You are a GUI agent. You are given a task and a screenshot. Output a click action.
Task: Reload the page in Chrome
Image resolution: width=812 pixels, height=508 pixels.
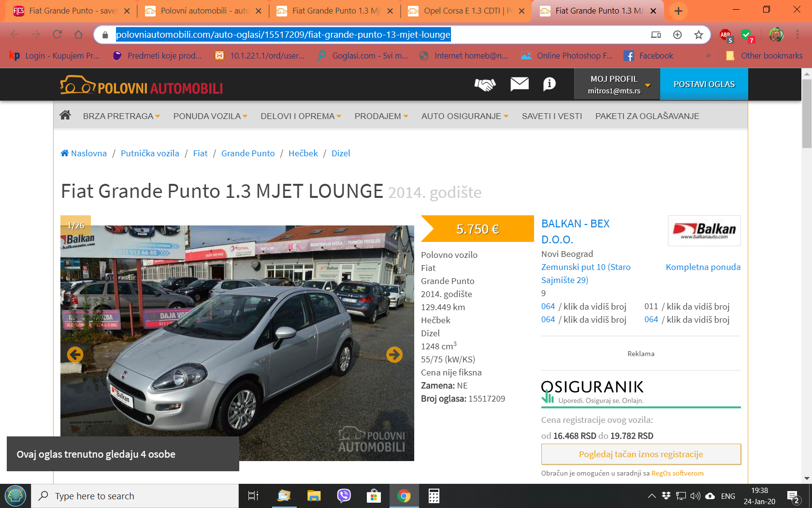point(57,34)
